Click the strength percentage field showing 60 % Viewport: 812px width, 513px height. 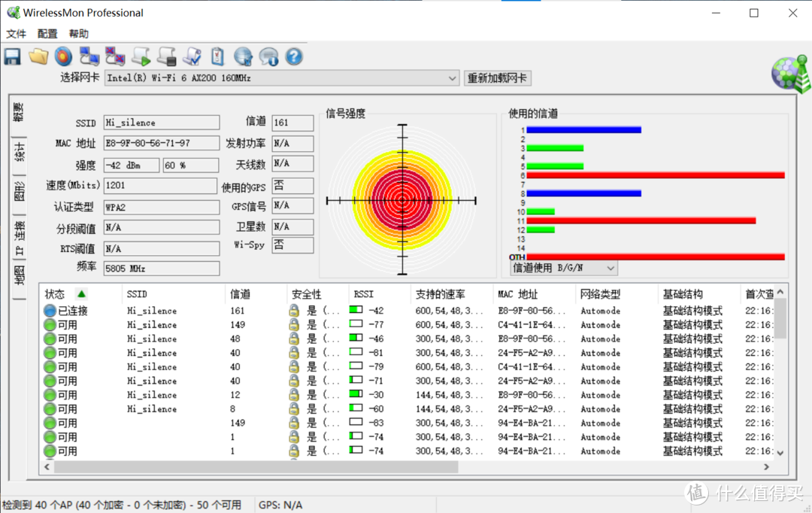click(190, 165)
